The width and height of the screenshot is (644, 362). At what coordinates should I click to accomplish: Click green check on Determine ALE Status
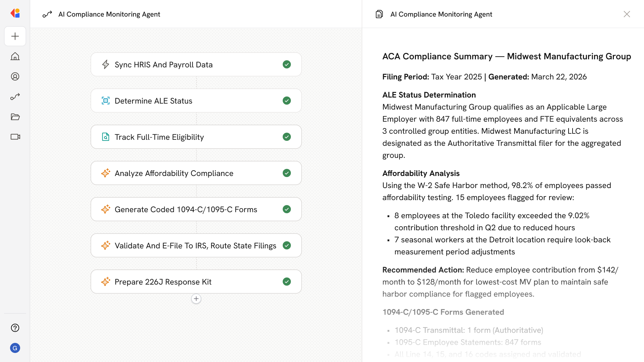pyautogui.click(x=286, y=101)
